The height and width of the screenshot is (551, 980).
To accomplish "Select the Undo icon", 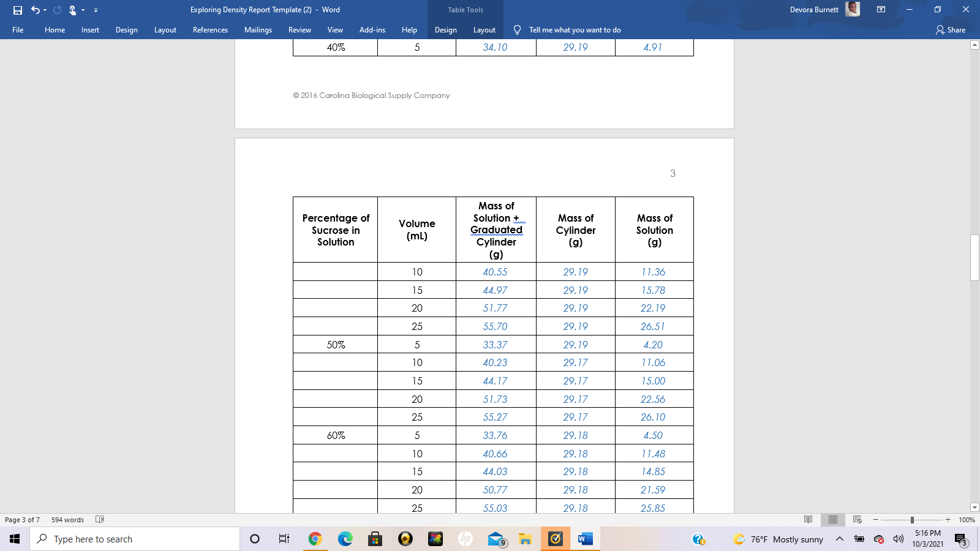I will click(34, 10).
